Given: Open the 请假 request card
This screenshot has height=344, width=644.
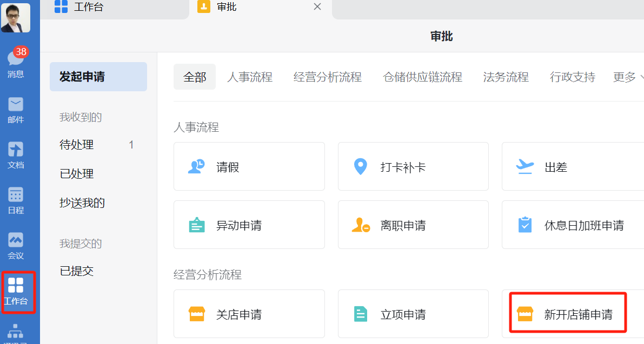Looking at the screenshot, I should point(249,166).
